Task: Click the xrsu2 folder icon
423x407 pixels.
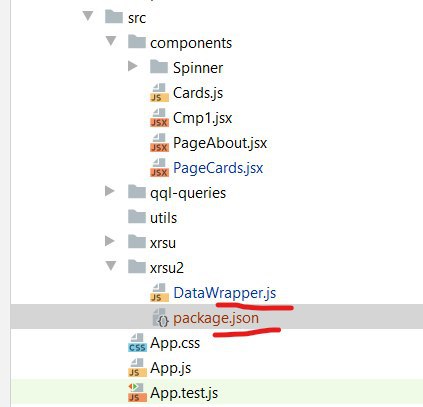Action: pyautogui.click(x=137, y=267)
